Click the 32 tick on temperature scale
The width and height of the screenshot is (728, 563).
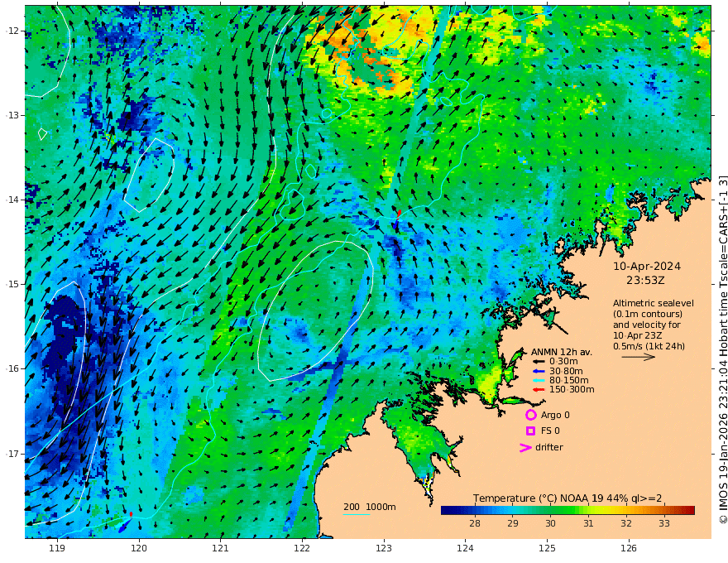click(x=626, y=523)
